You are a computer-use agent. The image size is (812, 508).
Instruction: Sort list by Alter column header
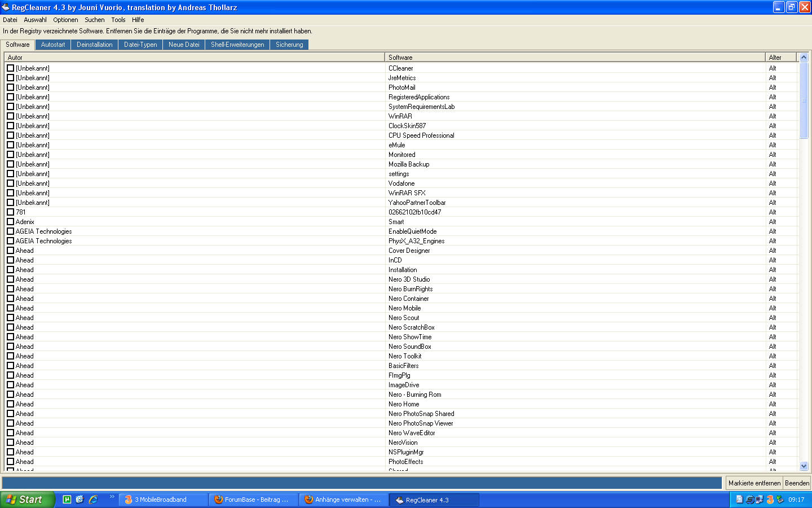[x=781, y=57]
